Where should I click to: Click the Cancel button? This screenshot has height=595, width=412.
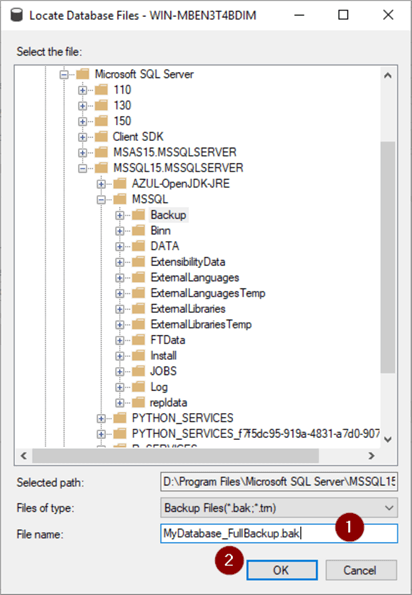360,570
